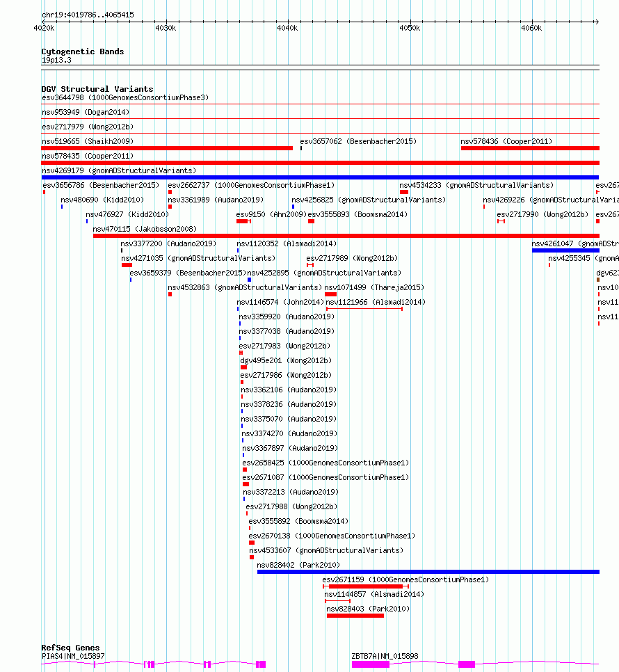Open the DGV Structural Variants track title

tap(97, 89)
